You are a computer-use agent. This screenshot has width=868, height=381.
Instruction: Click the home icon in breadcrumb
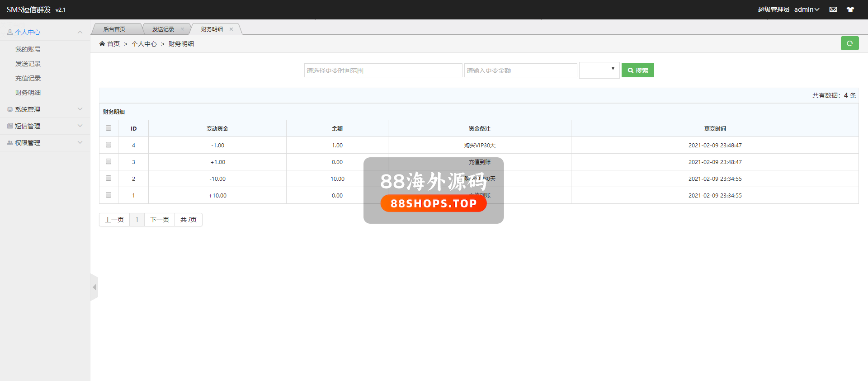pyautogui.click(x=102, y=44)
